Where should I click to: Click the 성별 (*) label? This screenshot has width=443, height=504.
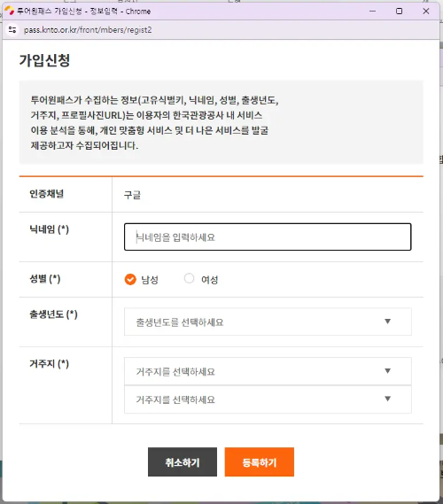pyautogui.click(x=45, y=279)
